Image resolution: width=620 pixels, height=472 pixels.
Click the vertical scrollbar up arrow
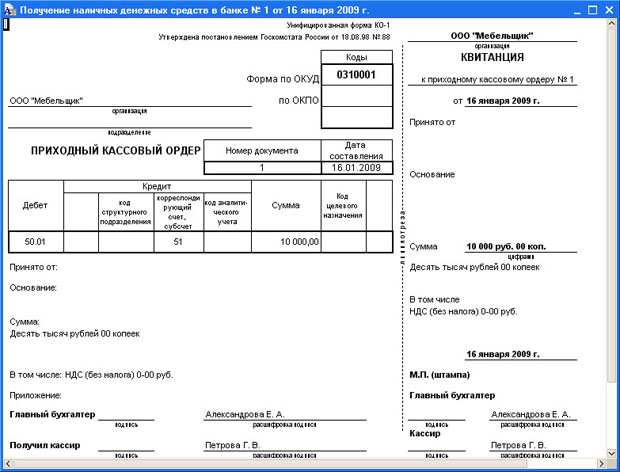click(x=611, y=23)
